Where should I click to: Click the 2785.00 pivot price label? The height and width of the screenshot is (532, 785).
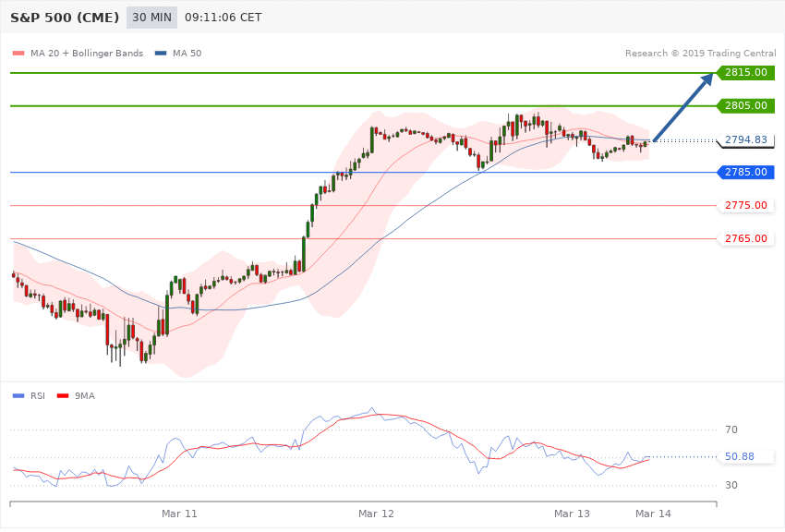tap(746, 172)
